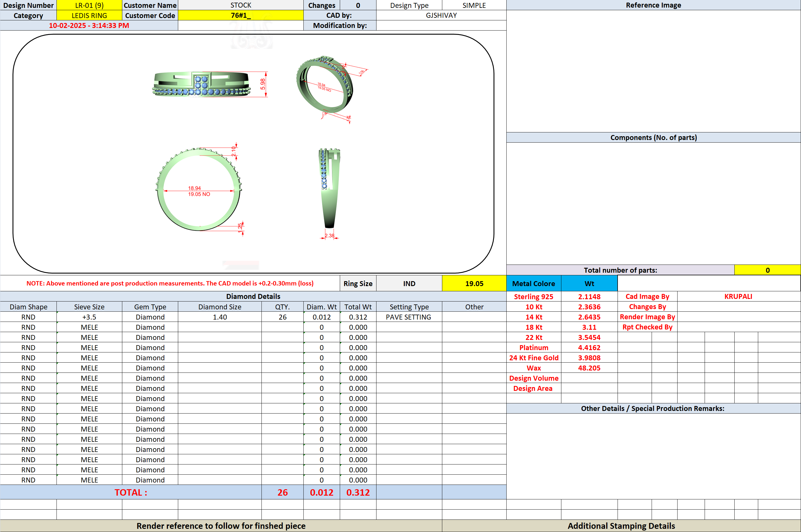801x532 pixels.
Task: Select the red total weight 0.312
Action: click(358, 492)
